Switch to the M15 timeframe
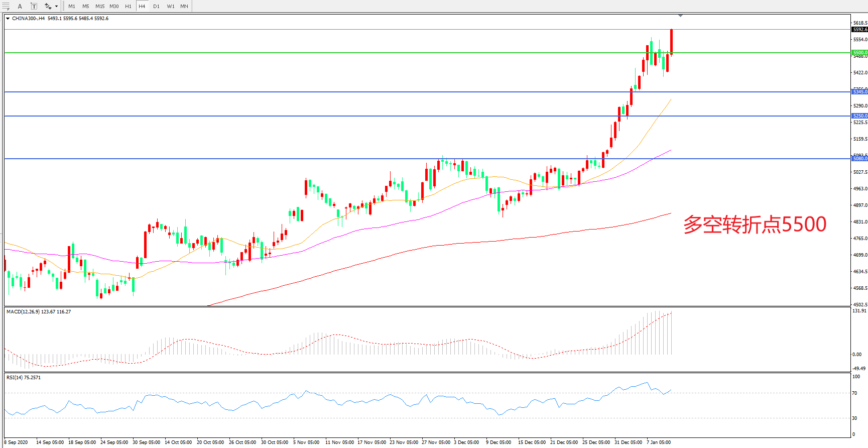Viewport: 868px width, 448px height. (x=100, y=6)
